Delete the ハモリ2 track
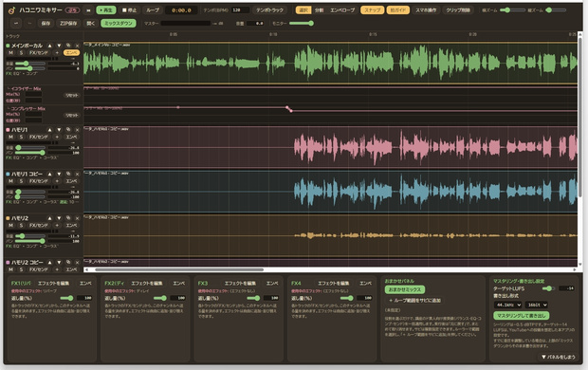This screenshot has height=370, width=588. click(77, 218)
